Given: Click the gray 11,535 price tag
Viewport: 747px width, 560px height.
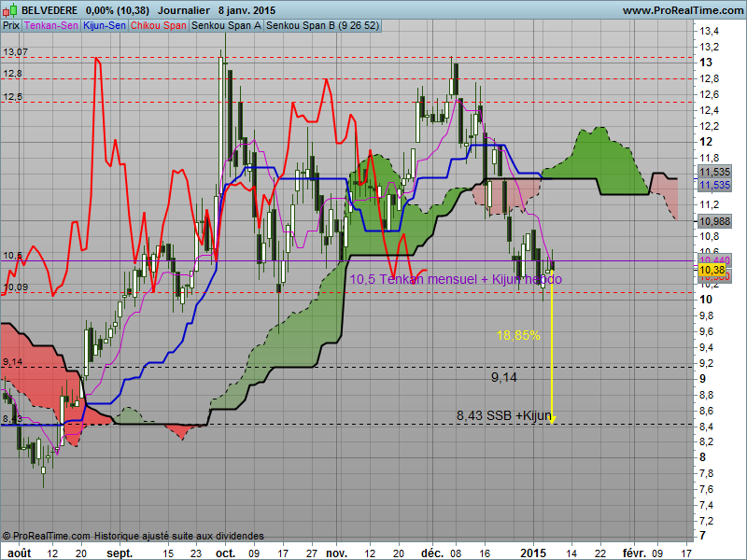Looking at the screenshot, I should click(714, 172).
